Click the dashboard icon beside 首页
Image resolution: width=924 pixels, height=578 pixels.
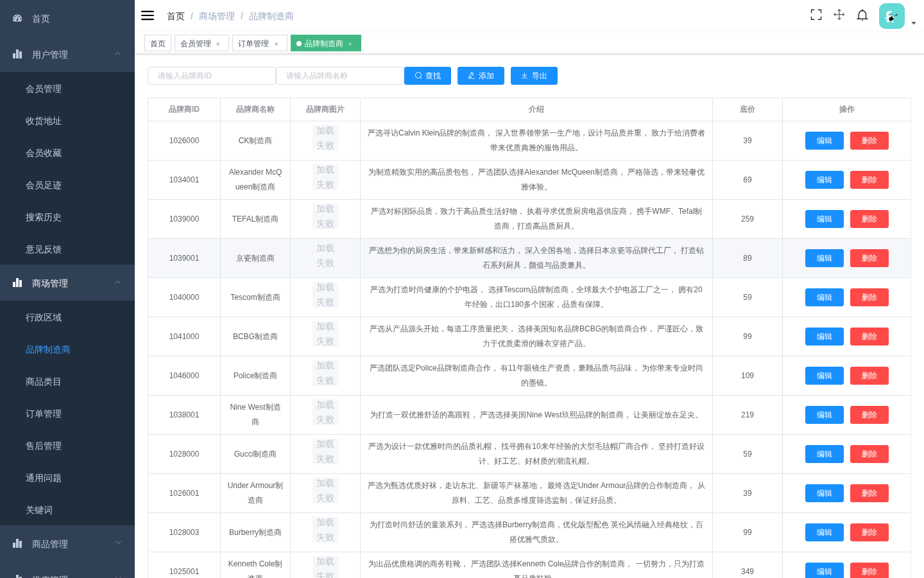click(x=17, y=19)
